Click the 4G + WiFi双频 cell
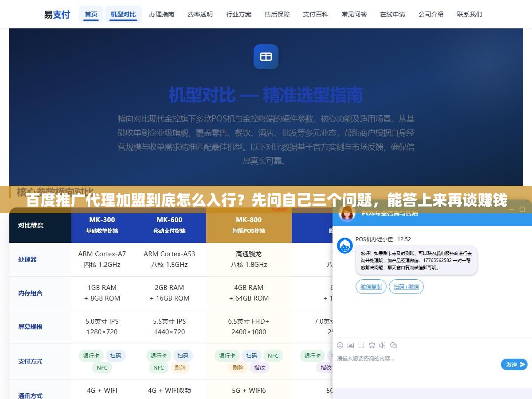 point(169,391)
